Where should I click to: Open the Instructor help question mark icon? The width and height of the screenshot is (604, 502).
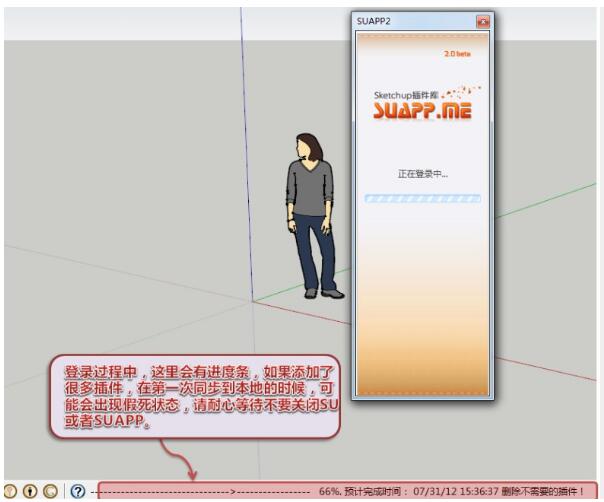[77, 491]
